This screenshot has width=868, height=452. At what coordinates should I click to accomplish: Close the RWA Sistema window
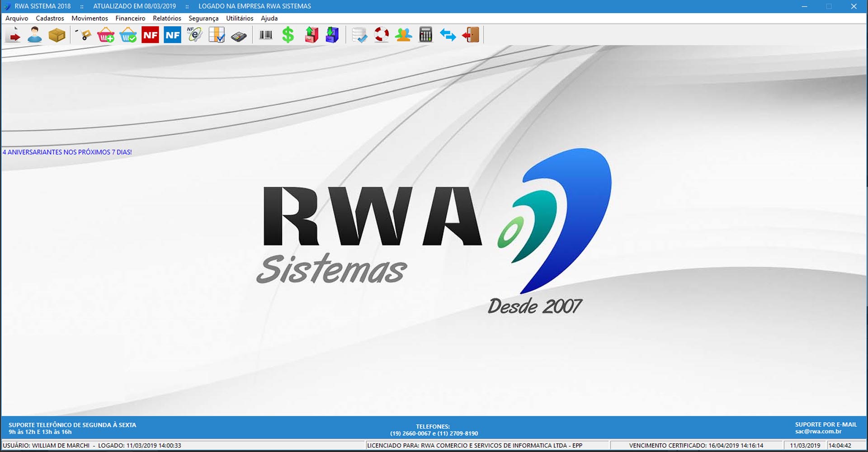point(854,6)
